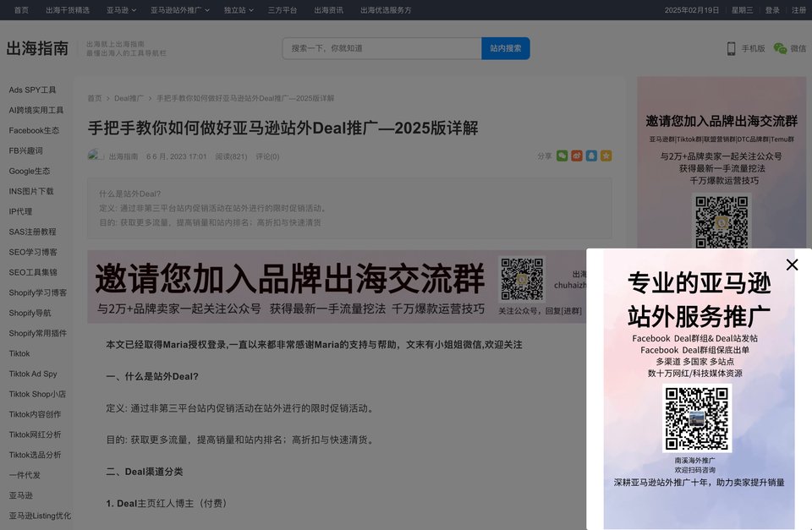The image size is (812, 530).
Task: Click the article title 手把手教你如何做好亚马逊站外Deal推广
Action: [x=283, y=128]
